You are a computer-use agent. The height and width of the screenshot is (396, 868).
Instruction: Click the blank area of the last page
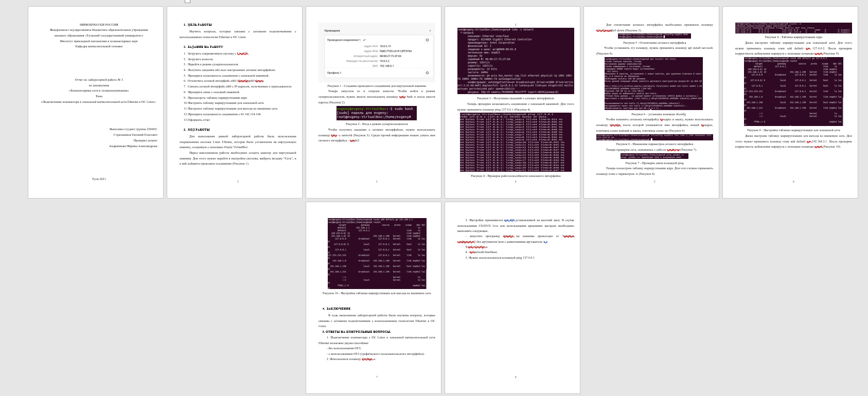tap(512, 329)
